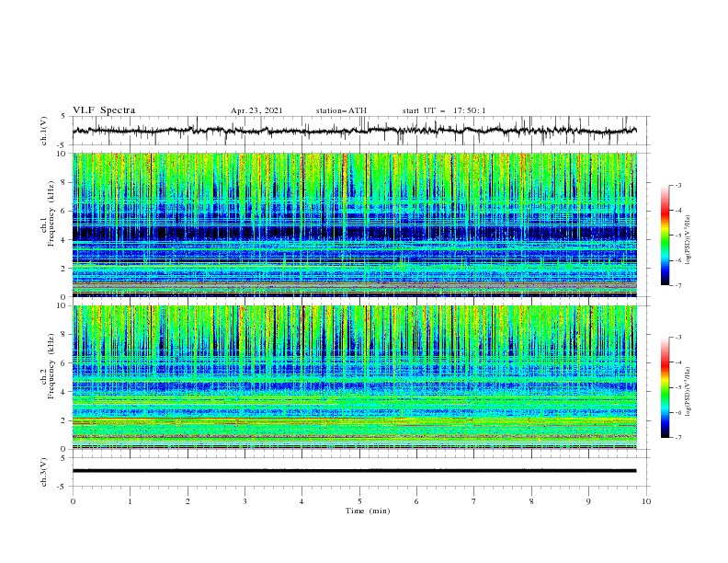
Task: Click time axis tick "7"
Action: click(x=474, y=501)
